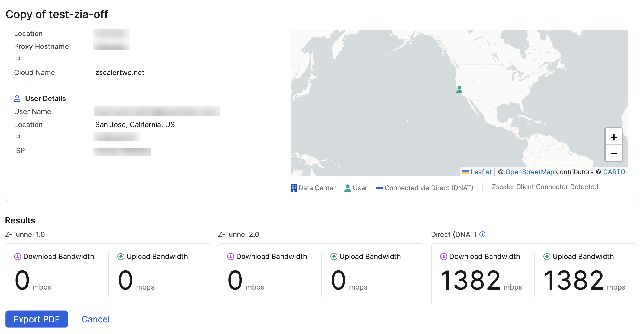Open the CARTO attribution link
Viewport: 644px width, 334px height.
click(614, 172)
